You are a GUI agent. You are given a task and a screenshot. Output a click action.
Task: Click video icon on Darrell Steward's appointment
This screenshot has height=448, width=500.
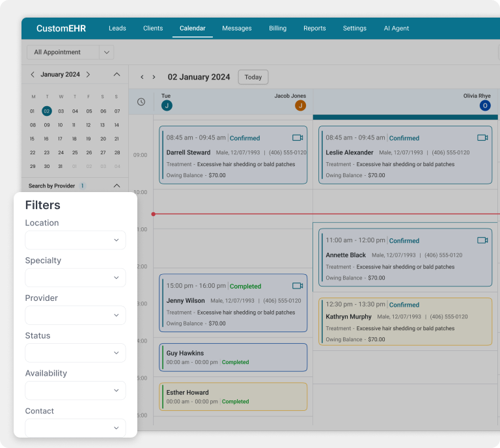coord(298,138)
